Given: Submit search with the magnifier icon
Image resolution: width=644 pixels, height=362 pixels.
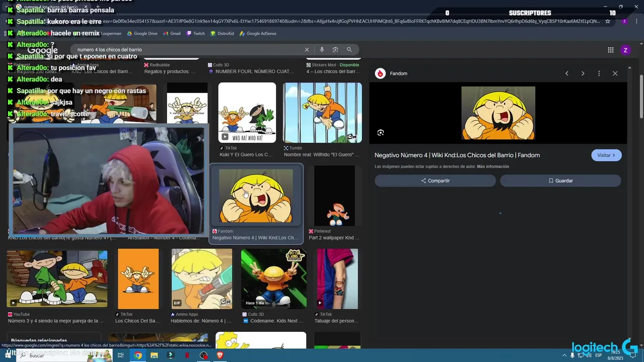Looking at the screenshot, I should pyautogui.click(x=349, y=50).
